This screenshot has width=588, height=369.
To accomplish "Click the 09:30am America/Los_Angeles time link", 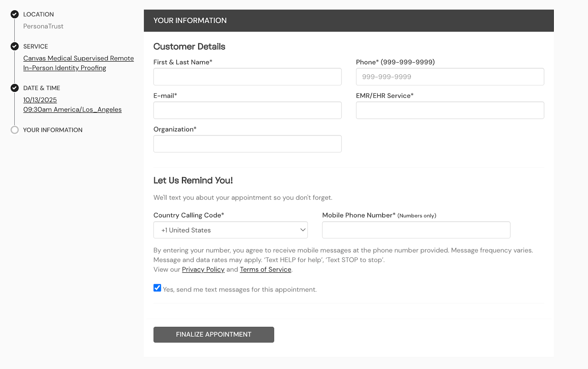I will [x=72, y=109].
